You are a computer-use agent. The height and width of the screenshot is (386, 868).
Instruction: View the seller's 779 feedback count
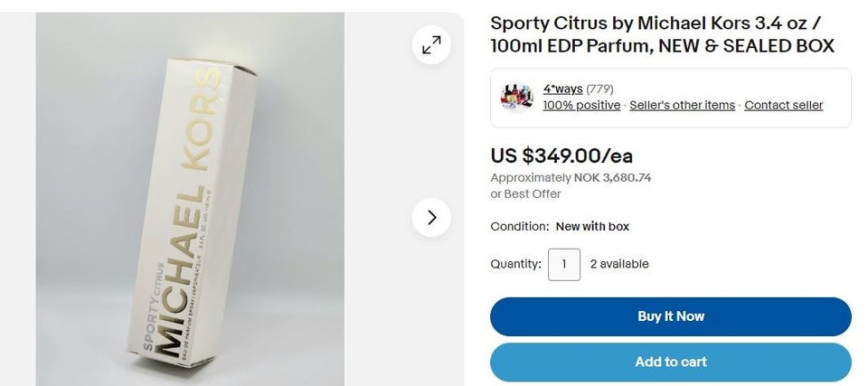point(599,89)
